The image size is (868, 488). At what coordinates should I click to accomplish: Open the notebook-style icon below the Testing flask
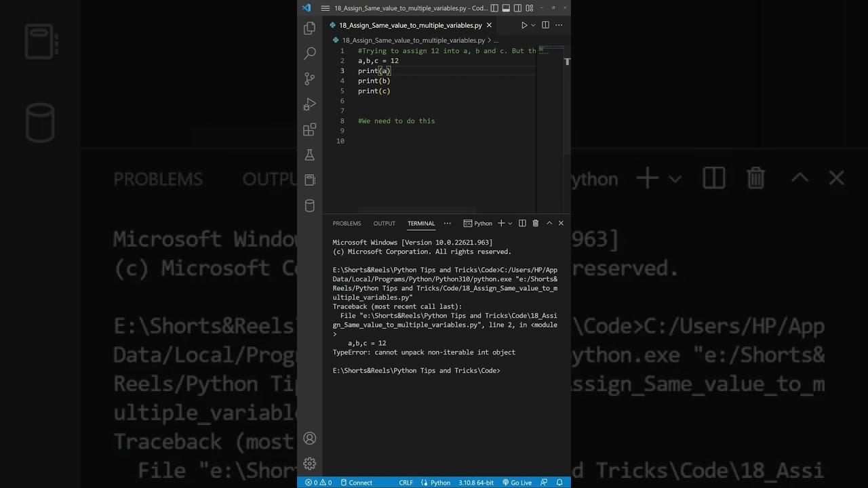[x=310, y=180]
